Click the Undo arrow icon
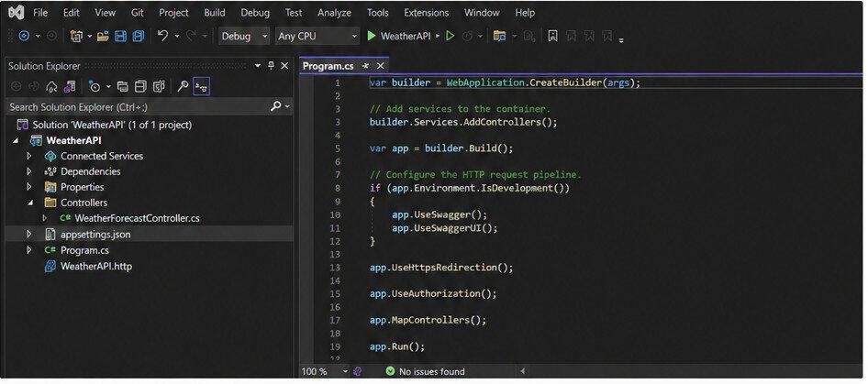This screenshot has width=868, height=384. (x=162, y=36)
